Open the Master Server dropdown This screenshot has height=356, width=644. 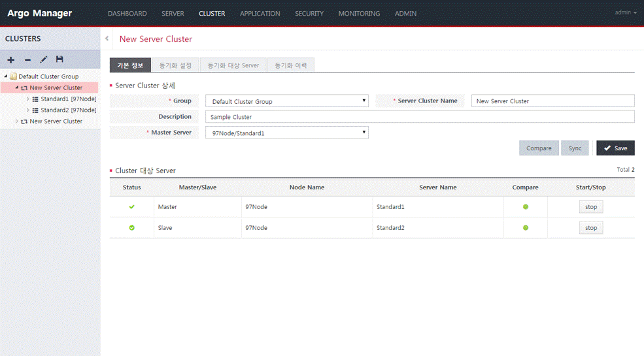click(x=286, y=133)
